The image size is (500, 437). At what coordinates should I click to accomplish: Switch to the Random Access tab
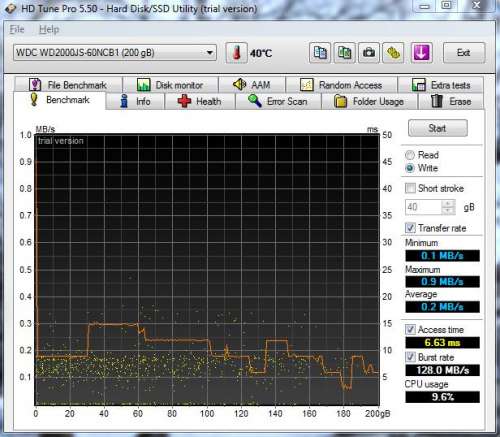pyautogui.click(x=341, y=85)
